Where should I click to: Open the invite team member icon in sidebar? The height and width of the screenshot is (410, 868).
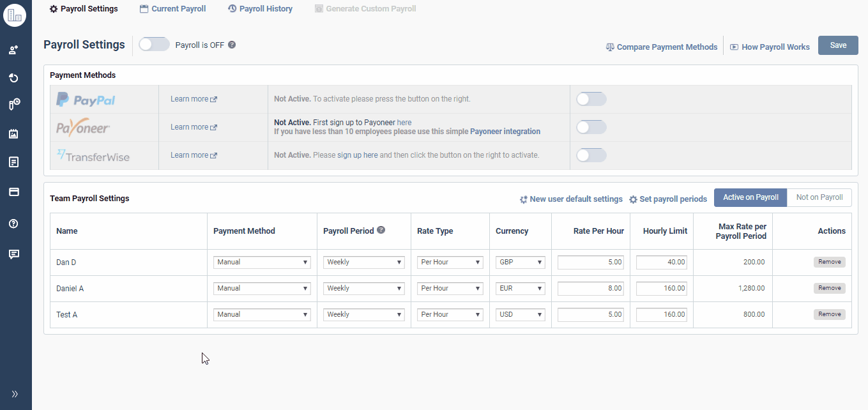coord(15,50)
